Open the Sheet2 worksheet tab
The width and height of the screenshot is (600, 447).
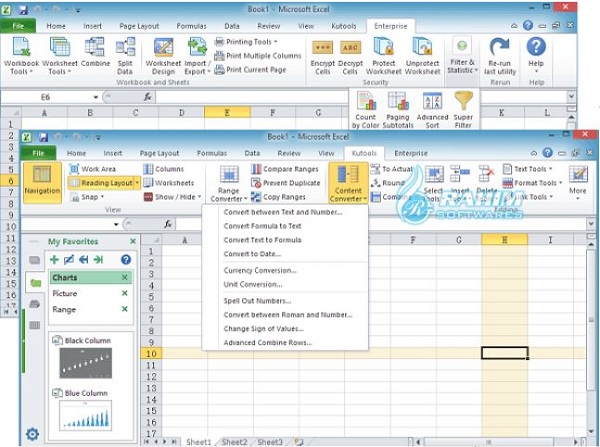click(234, 442)
